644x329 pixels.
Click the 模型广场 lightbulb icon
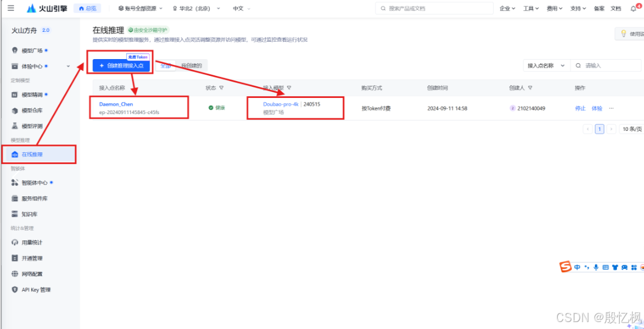click(x=15, y=50)
